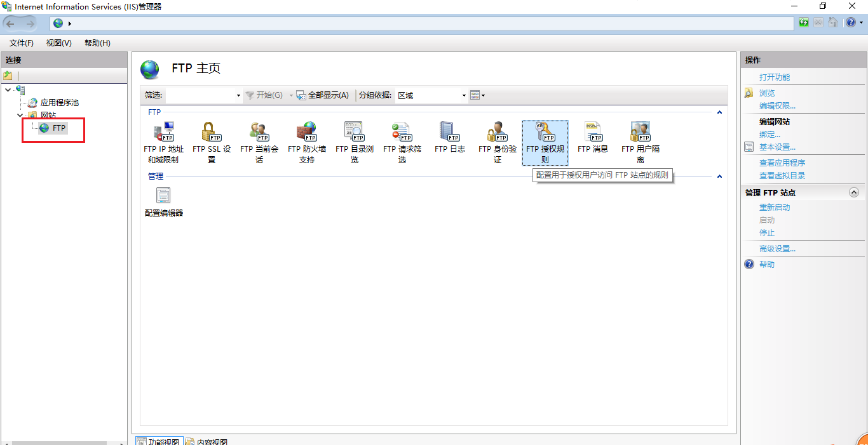Open FTP 请求筛选 feature
Viewport: 868px width, 445px height.
pyautogui.click(x=402, y=142)
